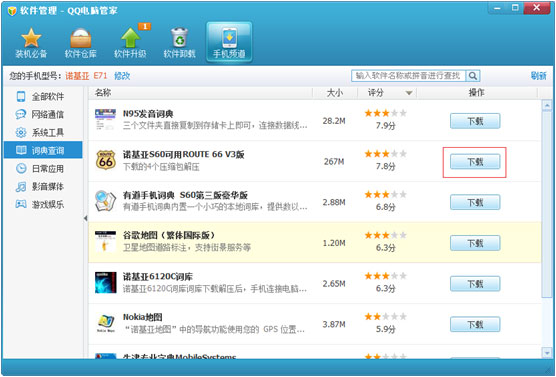Click the 下载的4个压缩包解压 description

(161, 167)
